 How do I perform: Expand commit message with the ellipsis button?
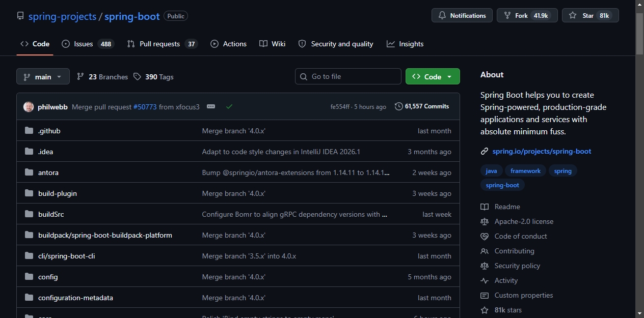click(211, 106)
